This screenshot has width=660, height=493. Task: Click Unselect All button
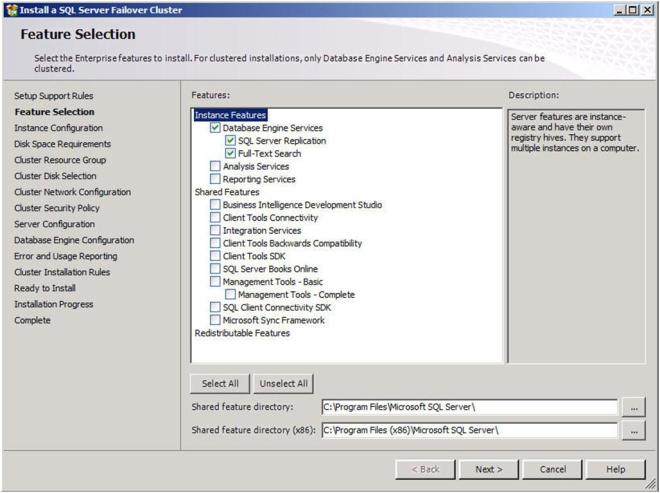[284, 383]
